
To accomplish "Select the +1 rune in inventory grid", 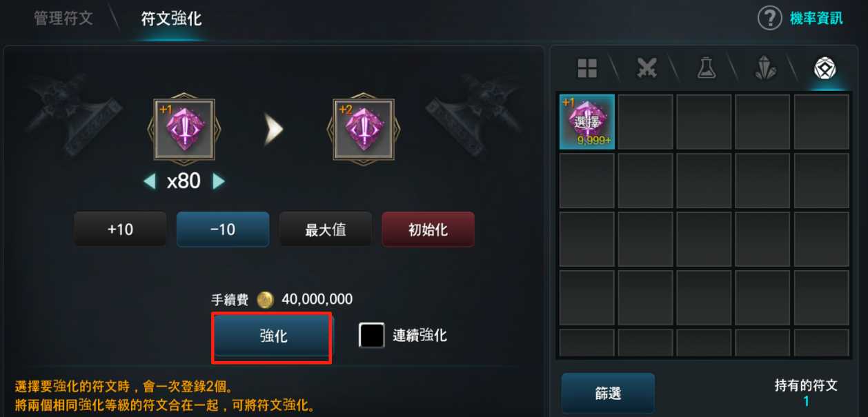I will (x=586, y=121).
